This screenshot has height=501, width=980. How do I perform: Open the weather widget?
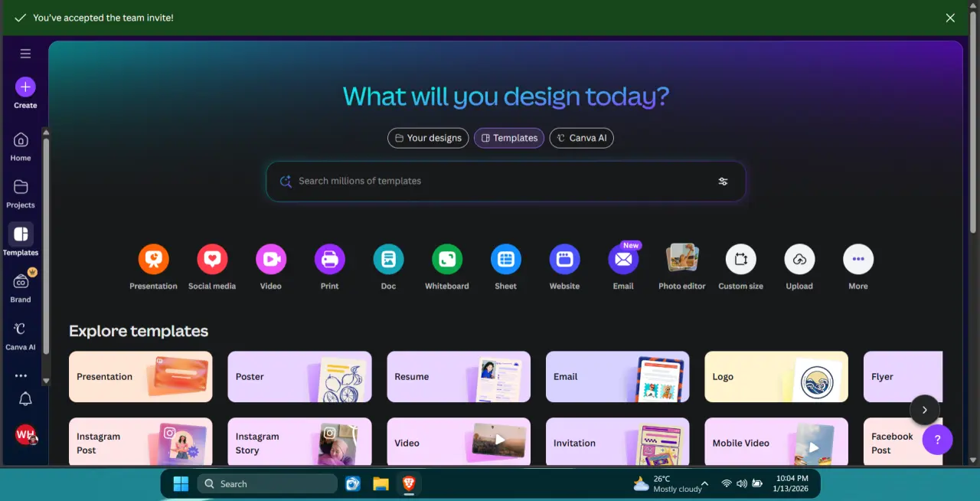pyautogui.click(x=667, y=483)
